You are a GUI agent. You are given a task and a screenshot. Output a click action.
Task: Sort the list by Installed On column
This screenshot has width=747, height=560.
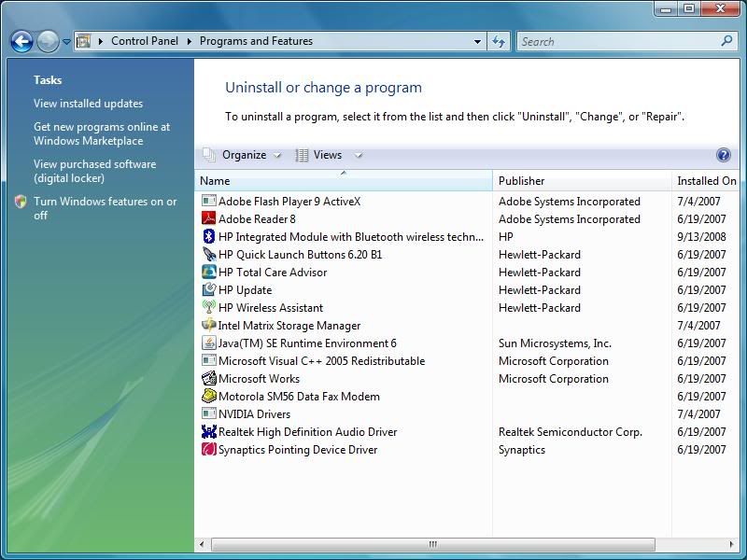(x=706, y=180)
